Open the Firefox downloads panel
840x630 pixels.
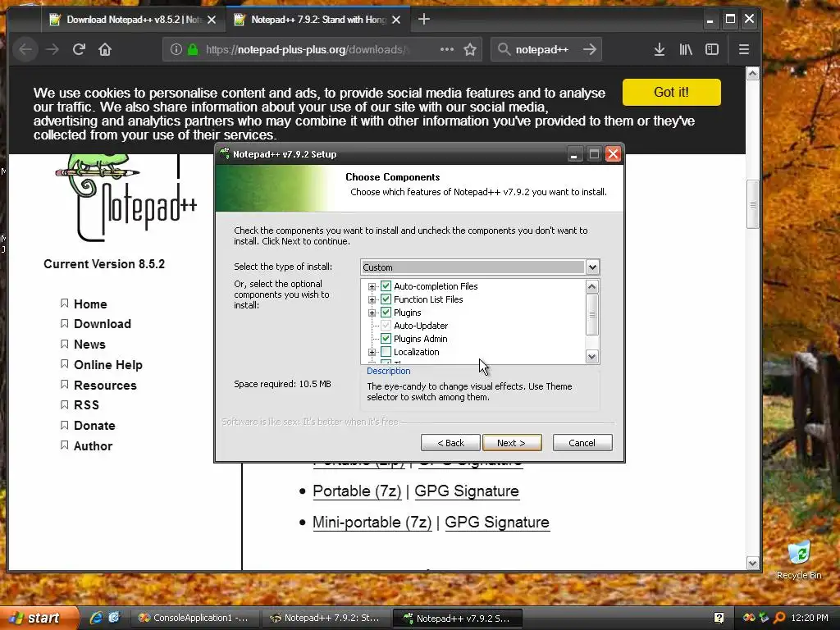point(660,49)
